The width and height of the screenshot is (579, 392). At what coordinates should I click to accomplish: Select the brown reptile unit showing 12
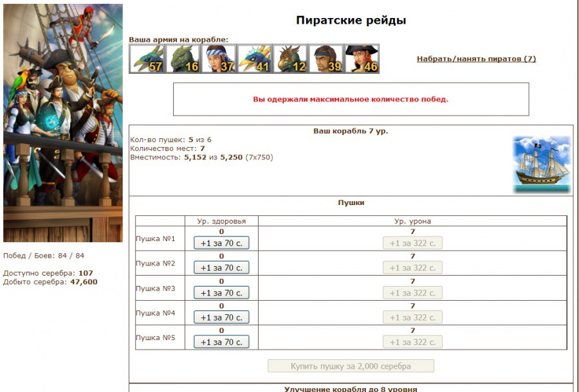290,58
